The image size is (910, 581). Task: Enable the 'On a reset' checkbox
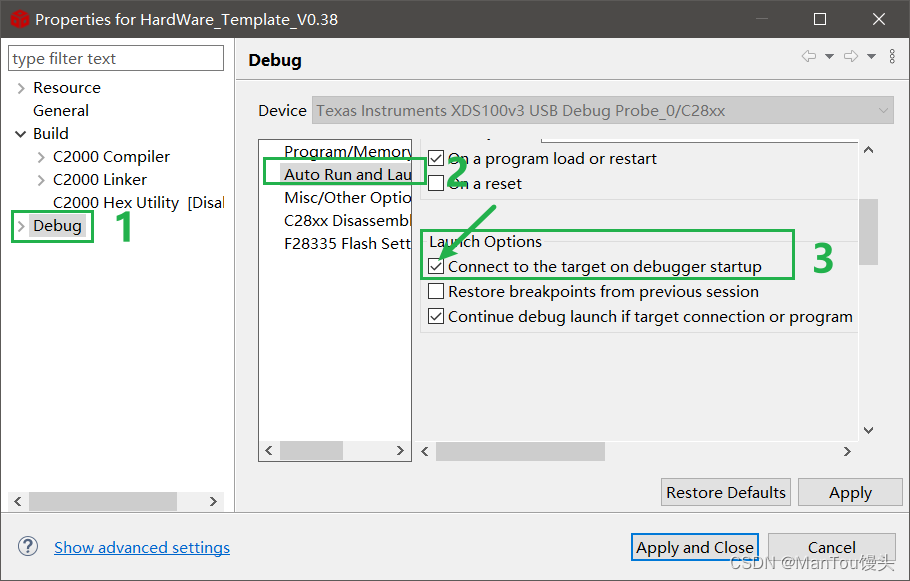[436, 183]
